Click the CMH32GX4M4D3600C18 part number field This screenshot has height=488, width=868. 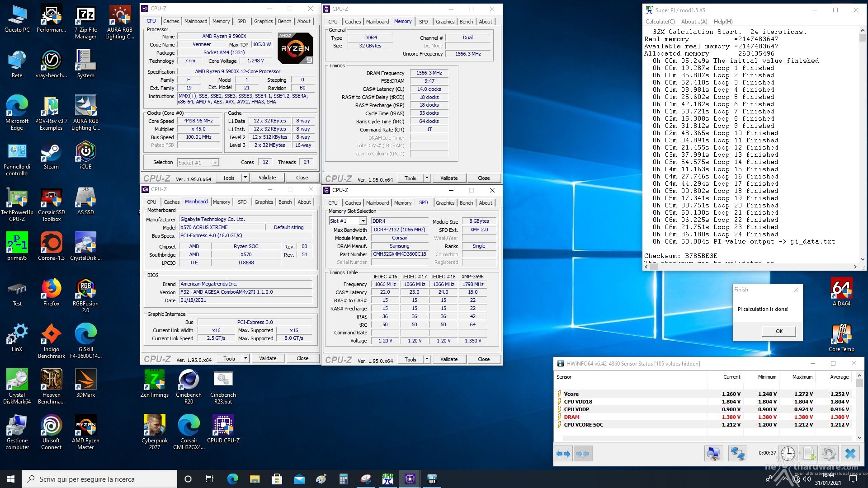(x=400, y=254)
